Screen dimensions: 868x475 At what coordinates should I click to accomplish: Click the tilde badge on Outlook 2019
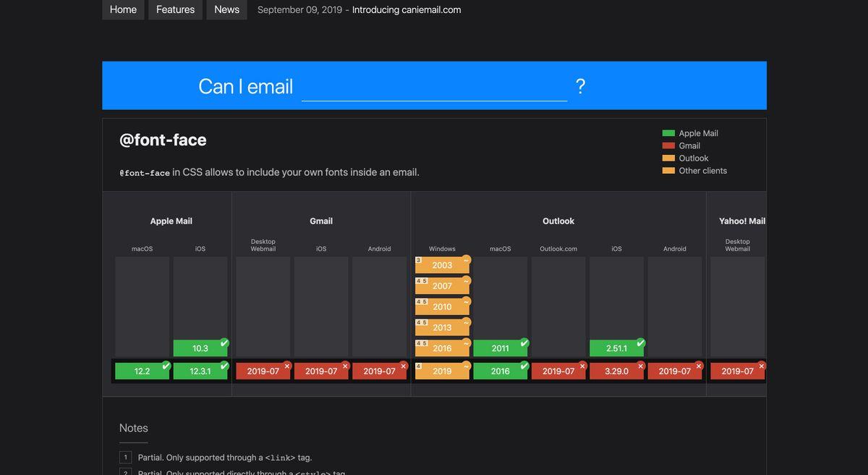coord(467,366)
